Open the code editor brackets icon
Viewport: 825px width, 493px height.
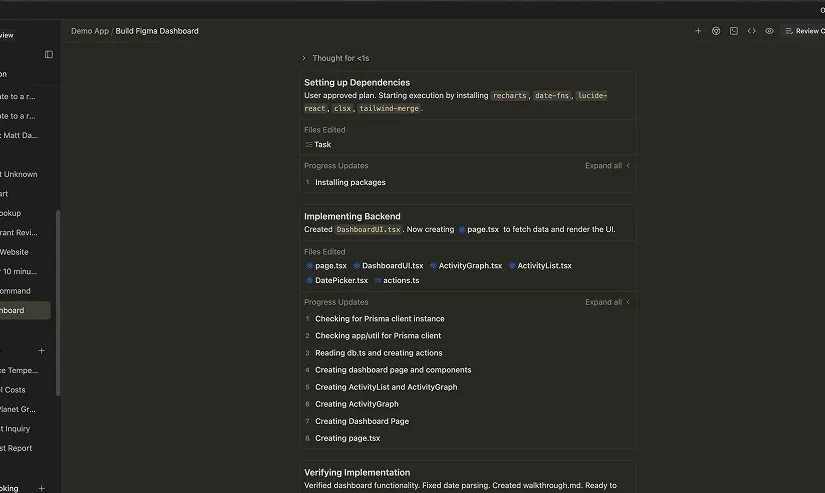pyautogui.click(x=751, y=31)
